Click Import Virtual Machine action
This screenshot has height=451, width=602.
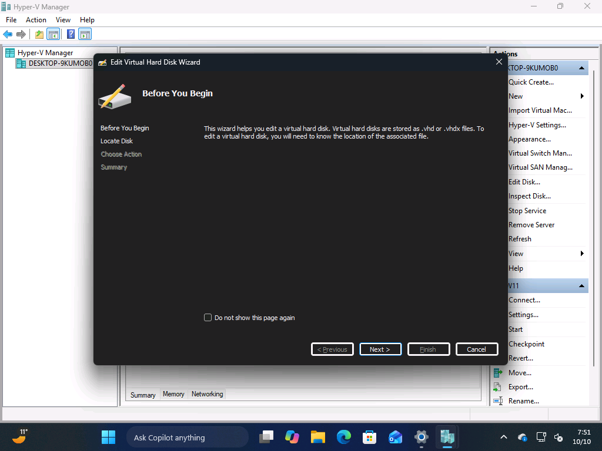click(540, 111)
